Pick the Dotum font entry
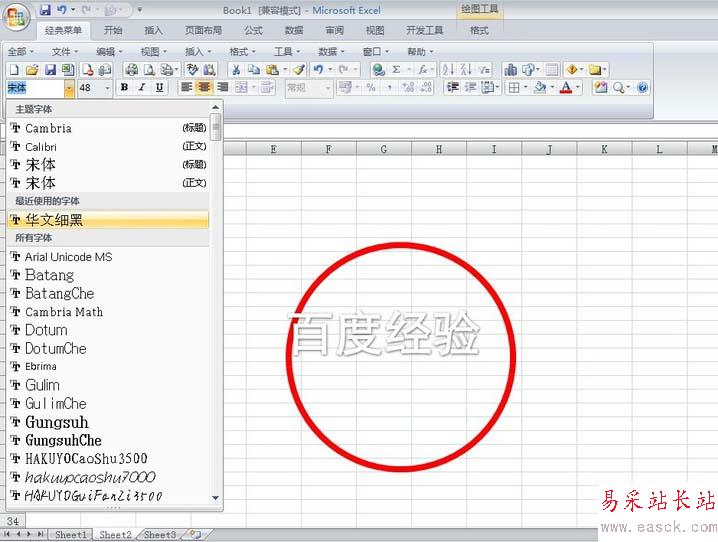This screenshot has height=542, width=718. 108,330
